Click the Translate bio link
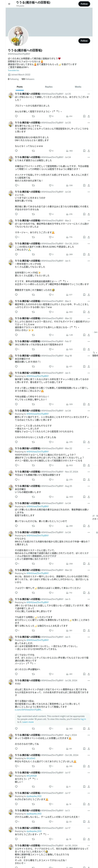The width and height of the screenshot is (98, 868). point(14,70)
